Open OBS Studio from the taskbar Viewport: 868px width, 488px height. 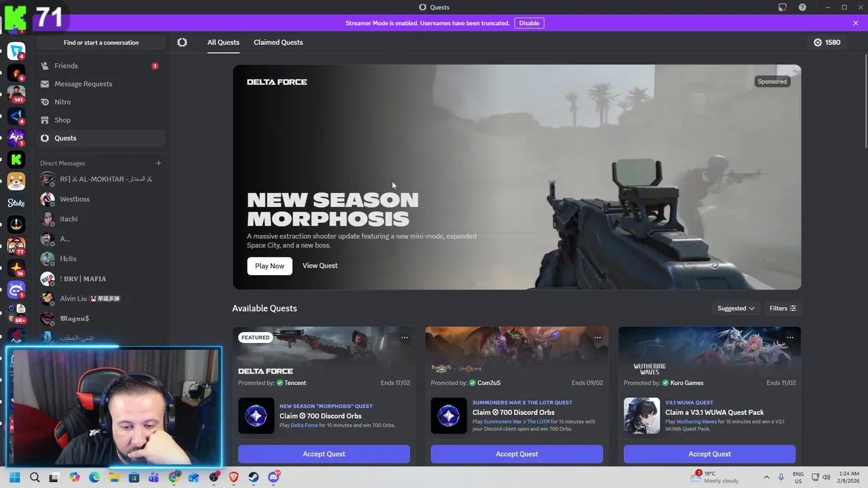coord(214,477)
